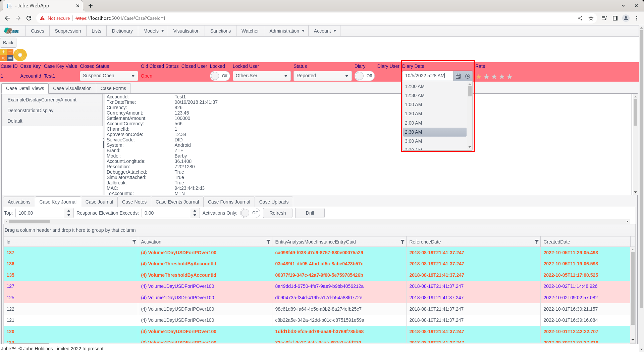Viewport: 644px width, 352px height.
Task: Share this page from address bar
Action: 580,18
